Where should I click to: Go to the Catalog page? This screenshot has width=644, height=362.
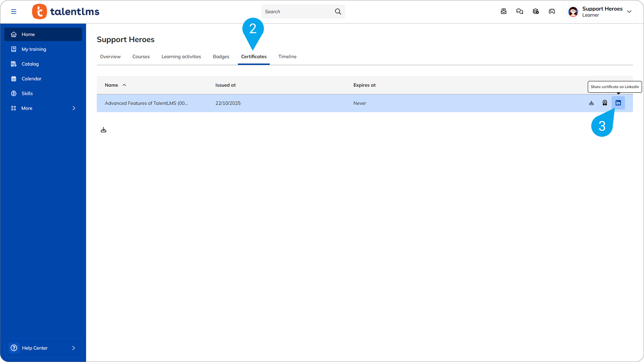[30, 64]
